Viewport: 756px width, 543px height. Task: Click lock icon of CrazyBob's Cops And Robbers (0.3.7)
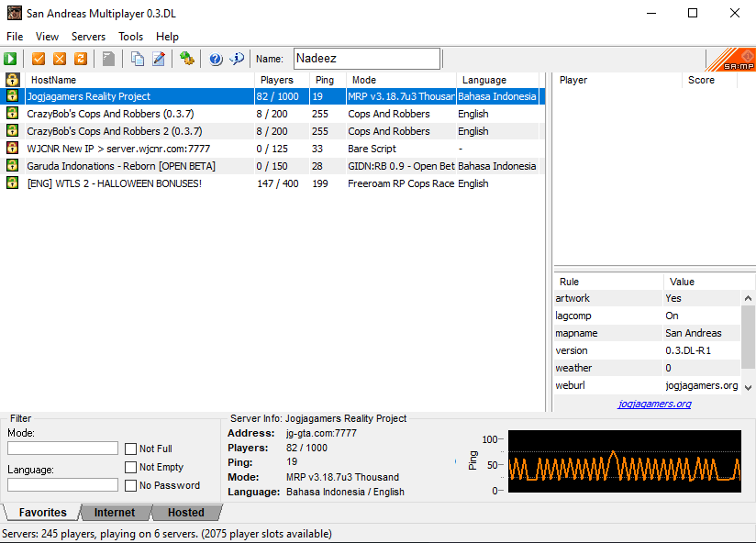point(12,113)
